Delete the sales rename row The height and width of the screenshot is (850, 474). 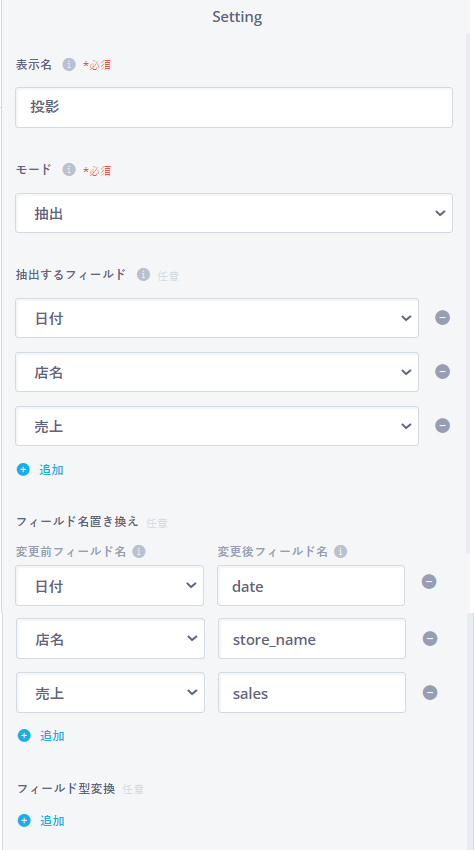430,693
